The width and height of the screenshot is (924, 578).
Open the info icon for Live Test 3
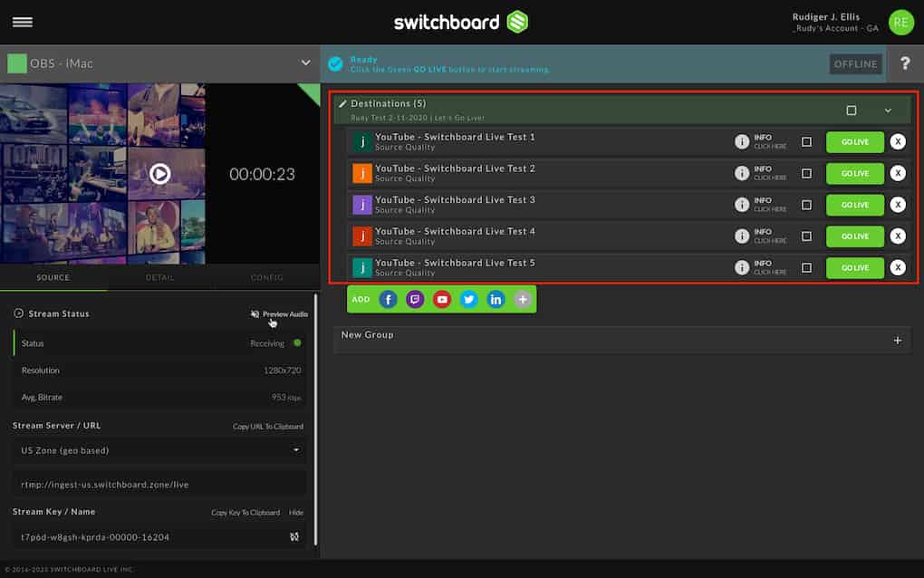(x=741, y=205)
